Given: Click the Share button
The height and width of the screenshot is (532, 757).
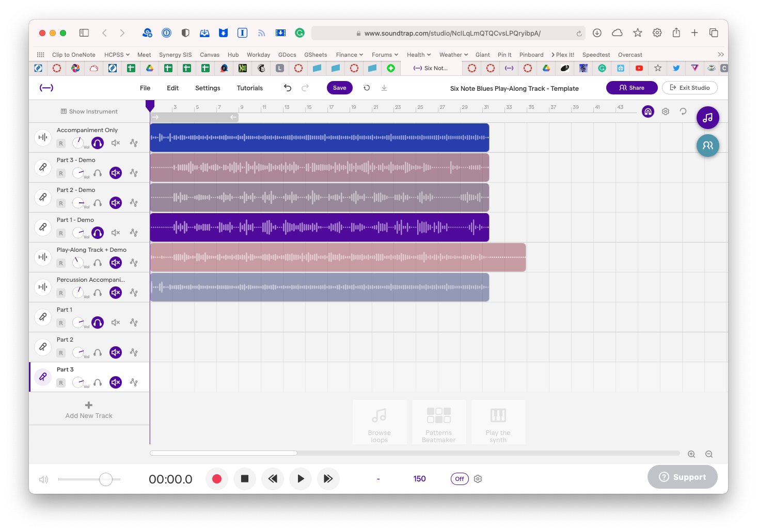Looking at the screenshot, I should [632, 88].
